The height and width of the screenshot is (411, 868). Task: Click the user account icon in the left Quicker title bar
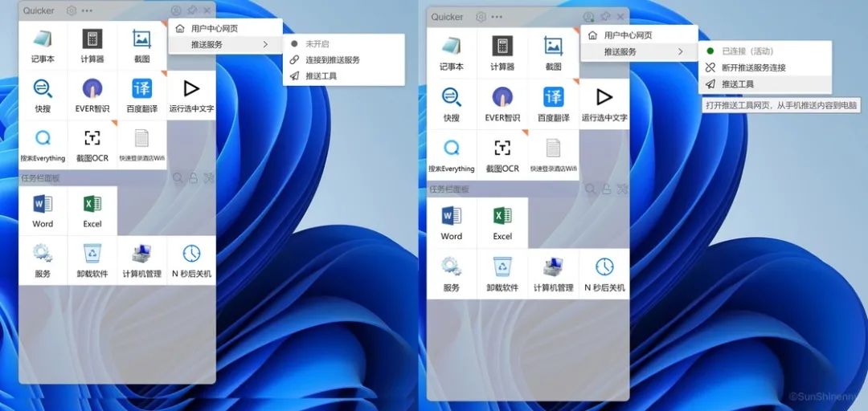[x=176, y=10]
